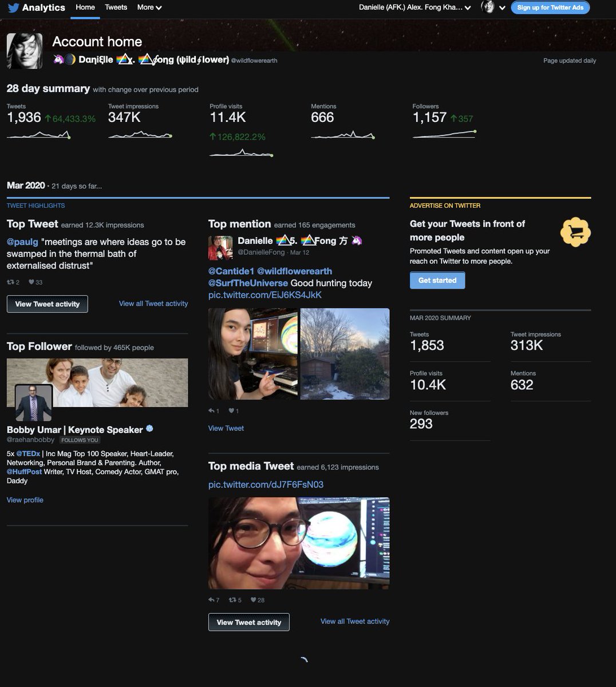This screenshot has width=616, height=687.
Task: Click the Top mention author avatar
Action: [x=220, y=248]
